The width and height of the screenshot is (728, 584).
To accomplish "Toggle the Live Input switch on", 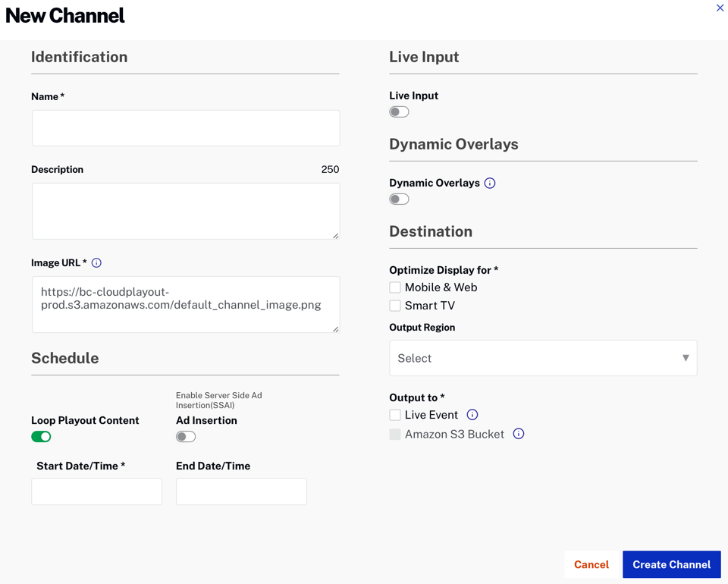I will pyautogui.click(x=399, y=112).
